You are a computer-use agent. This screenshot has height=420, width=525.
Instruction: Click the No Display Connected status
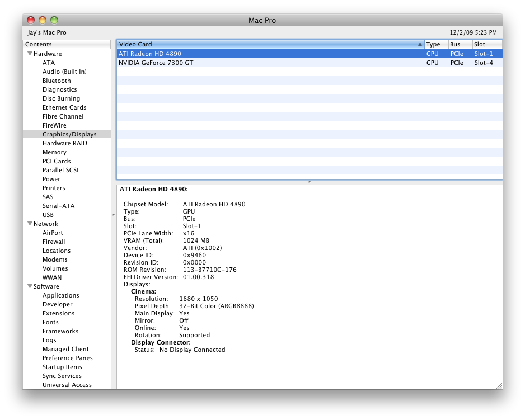click(192, 350)
